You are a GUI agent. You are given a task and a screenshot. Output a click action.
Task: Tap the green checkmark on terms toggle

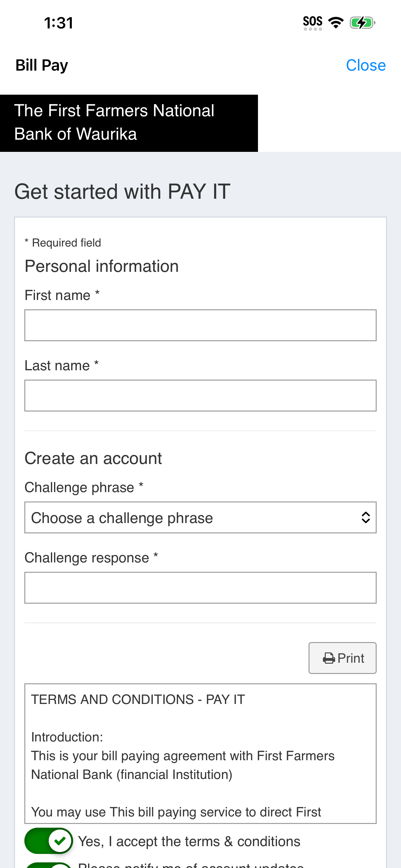60,841
